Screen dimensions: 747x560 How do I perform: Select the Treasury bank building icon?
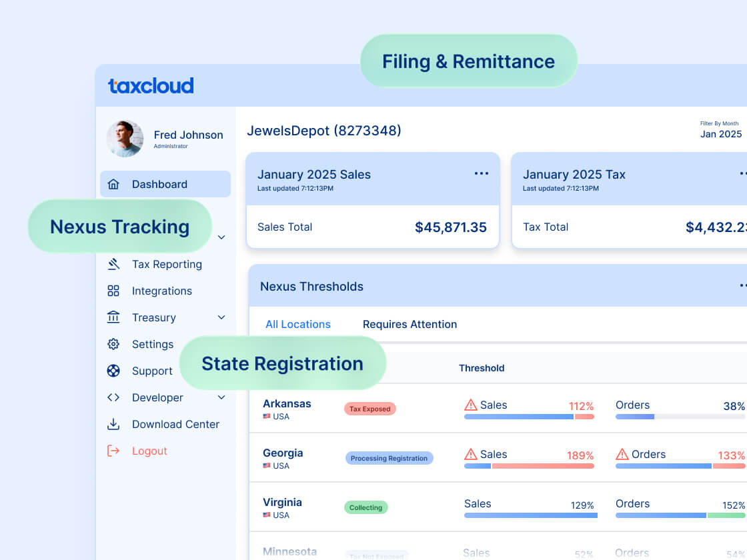coord(113,317)
